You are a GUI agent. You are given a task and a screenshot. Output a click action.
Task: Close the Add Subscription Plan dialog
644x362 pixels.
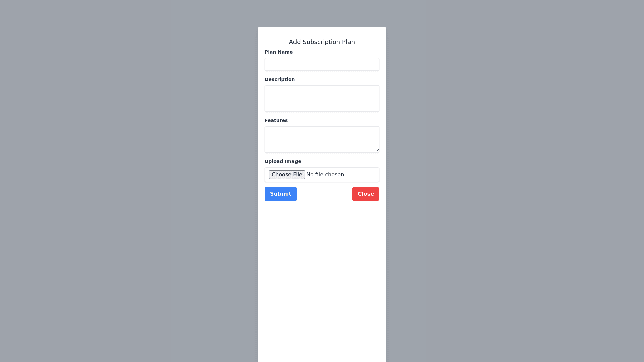pos(366,194)
